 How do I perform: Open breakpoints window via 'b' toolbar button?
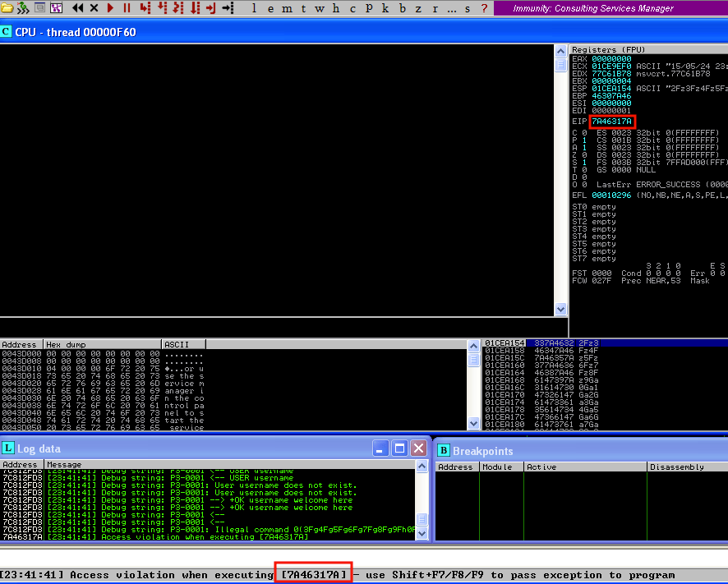pos(402,8)
